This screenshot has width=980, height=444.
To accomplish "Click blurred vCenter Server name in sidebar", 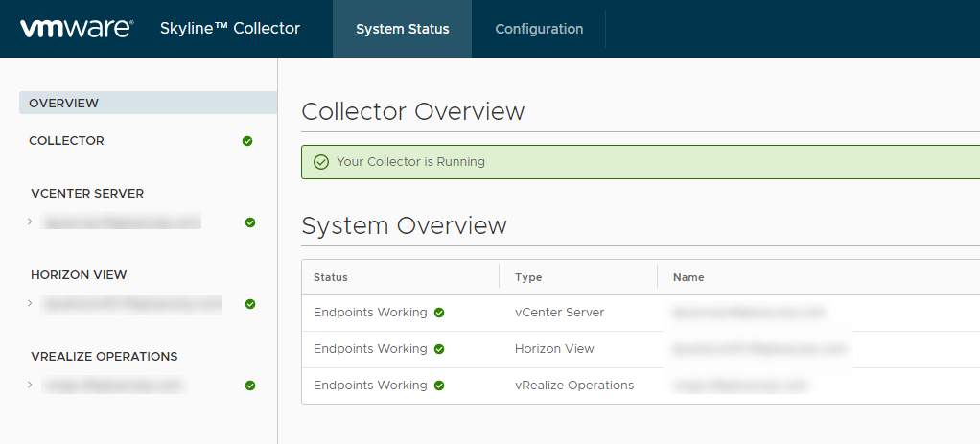I will (121, 222).
